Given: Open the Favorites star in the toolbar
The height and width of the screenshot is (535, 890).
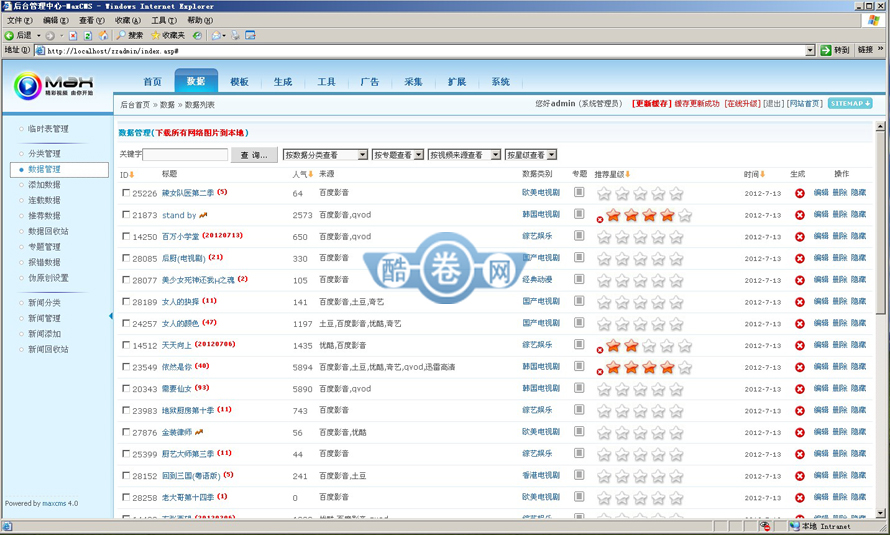Looking at the screenshot, I should click(x=156, y=35).
